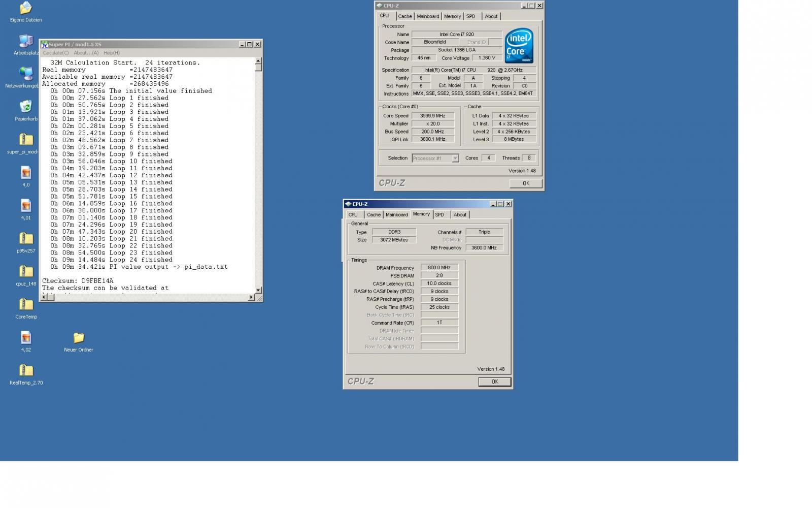The width and height of the screenshot is (812, 508).
Task: Click the DRAM Frequency 800.0 MHz field
Action: 439,268
